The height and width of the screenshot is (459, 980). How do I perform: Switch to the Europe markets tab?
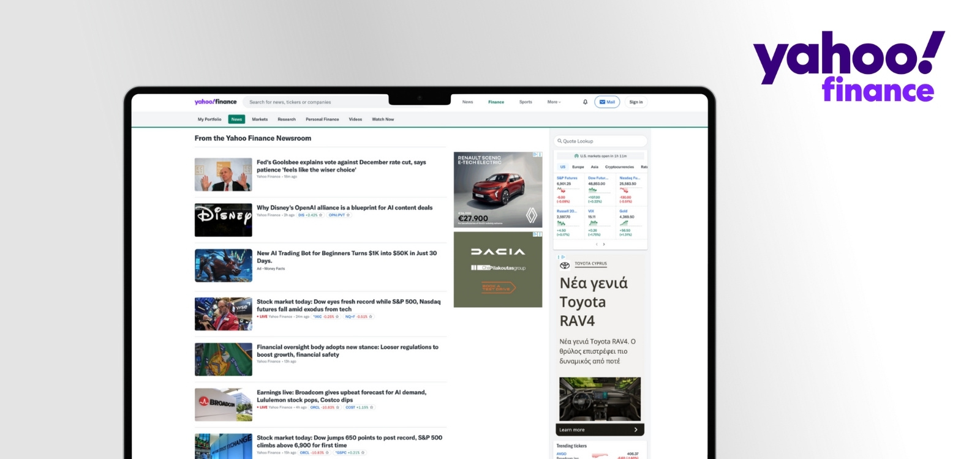(x=578, y=166)
